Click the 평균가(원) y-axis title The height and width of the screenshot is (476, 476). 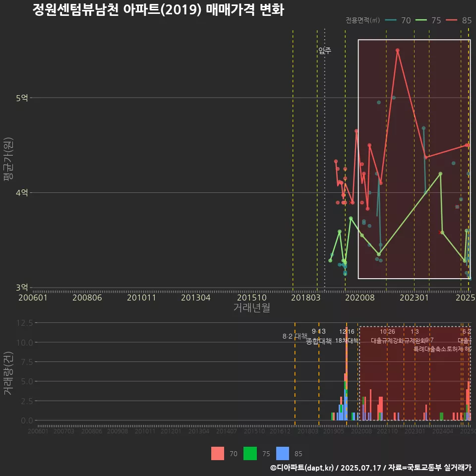(x=8, y=159)
